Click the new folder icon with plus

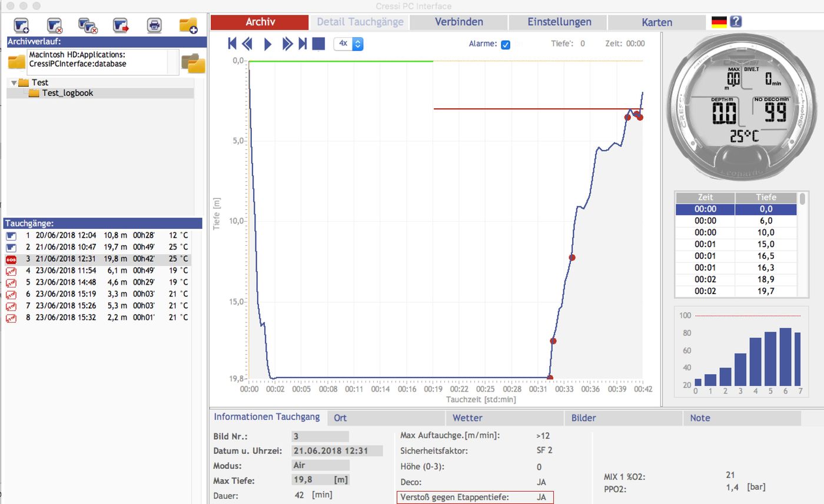pyautogui.click(x=188, y=25)
